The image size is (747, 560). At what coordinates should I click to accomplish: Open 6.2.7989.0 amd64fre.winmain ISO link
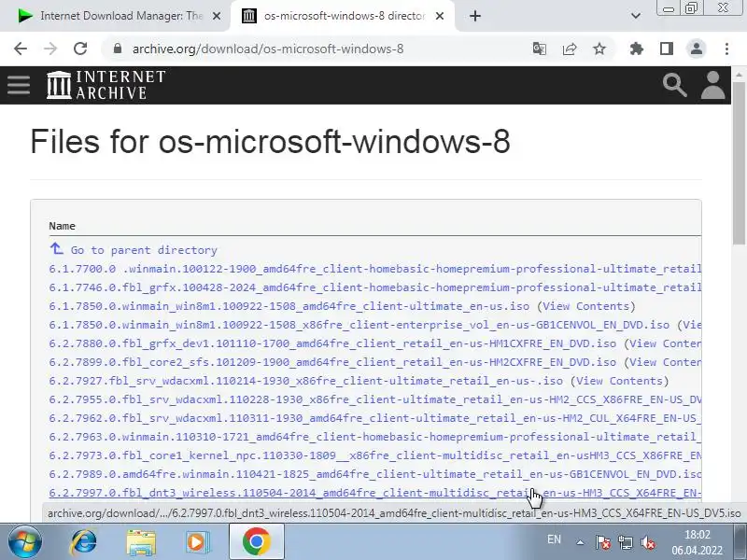pyautogui.click(x=375, y=474)
